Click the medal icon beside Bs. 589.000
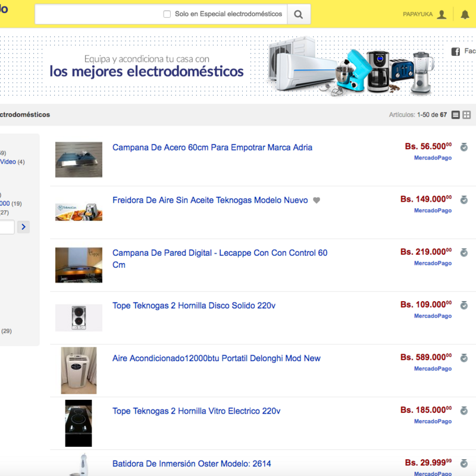Viewport: 476px width, 476px height. 464,358
